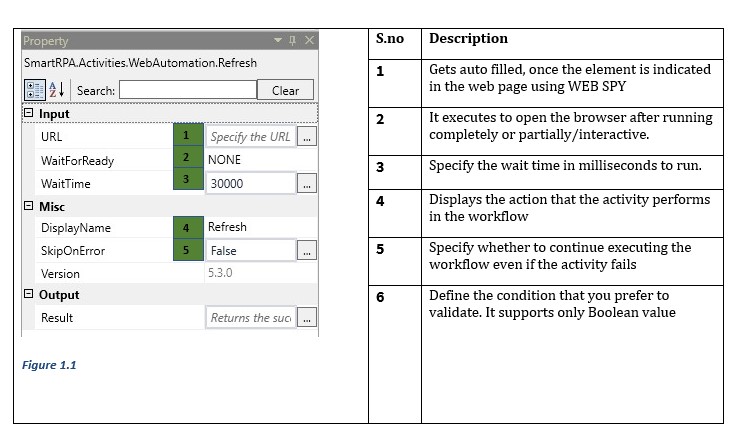747x438 pixels.
Task: Edit DisplayName value Refresh
Action: (x=261, y=227)
